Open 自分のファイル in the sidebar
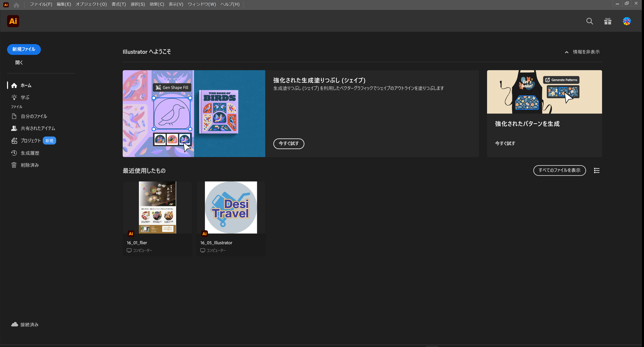The height and width of the screenshot is (347, 644). (x=34, y=116)
